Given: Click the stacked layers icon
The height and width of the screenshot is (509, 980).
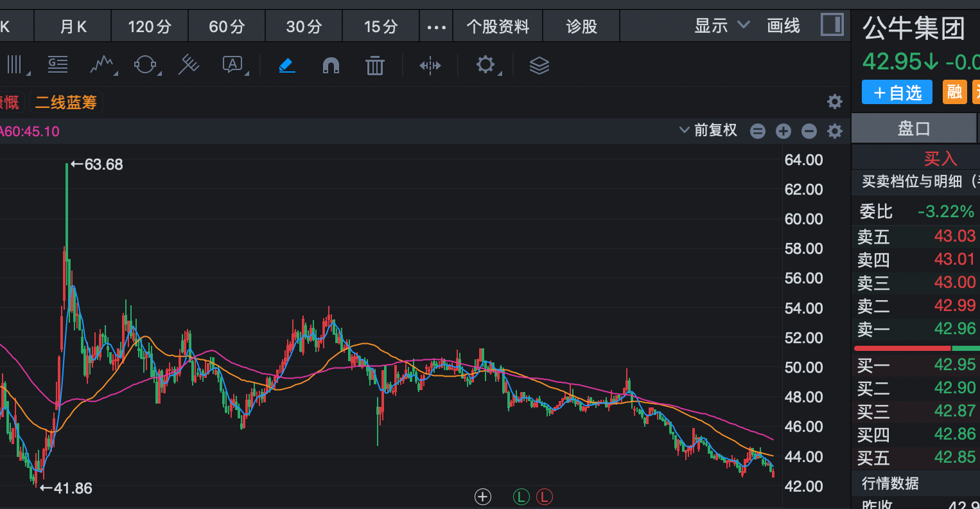Looking at the screenshot, I should coord(539,65).
